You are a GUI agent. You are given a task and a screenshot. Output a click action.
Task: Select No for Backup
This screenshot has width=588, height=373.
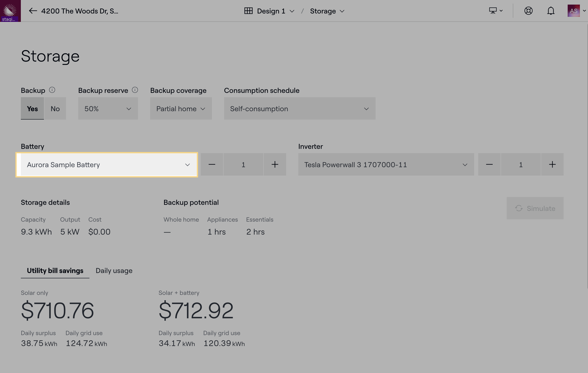coord(55,109)
